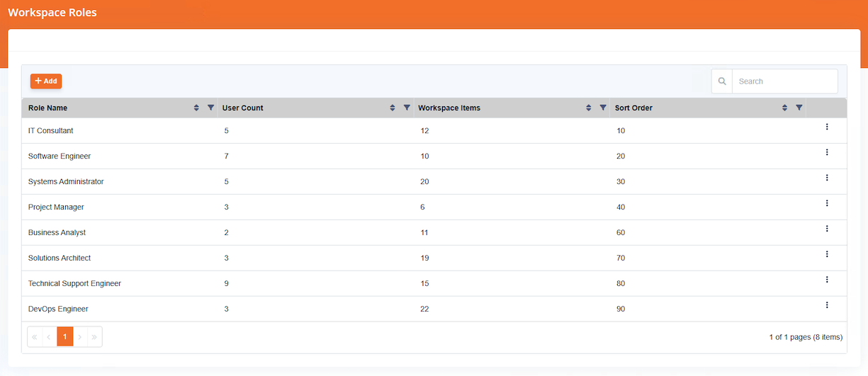Open actions menu for DevOps Engineer row
This screenshot has height=376, width=868.
[827, 305]
